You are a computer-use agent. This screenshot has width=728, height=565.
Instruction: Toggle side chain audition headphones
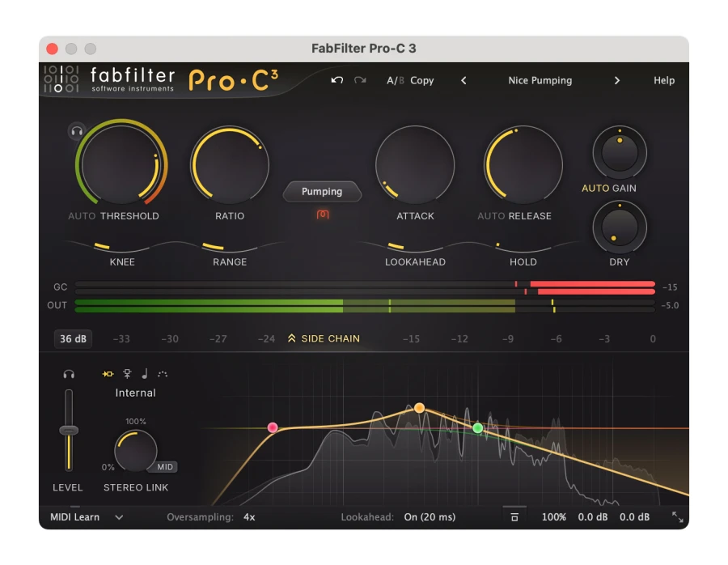(x=69, y=374)
